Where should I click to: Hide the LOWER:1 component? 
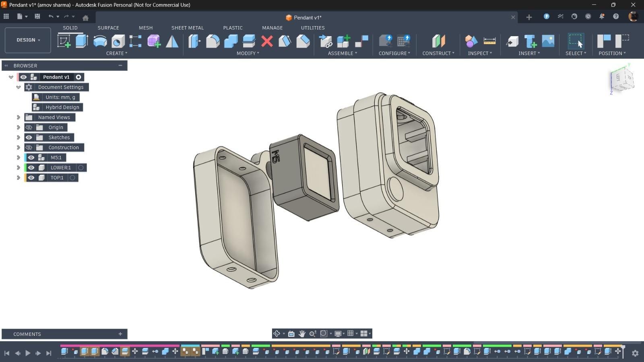click(x=31, y=168)
